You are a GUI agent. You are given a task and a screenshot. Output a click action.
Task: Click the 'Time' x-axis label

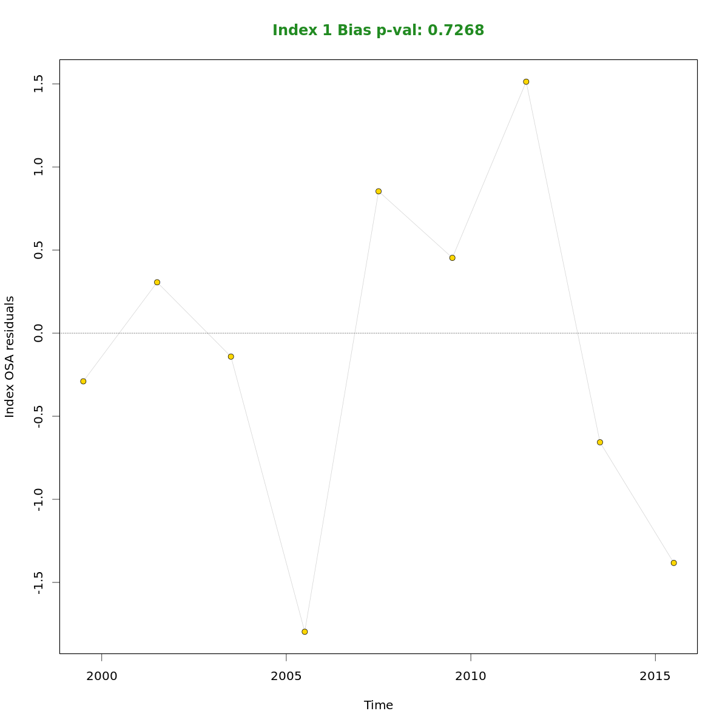coord(378,705)
